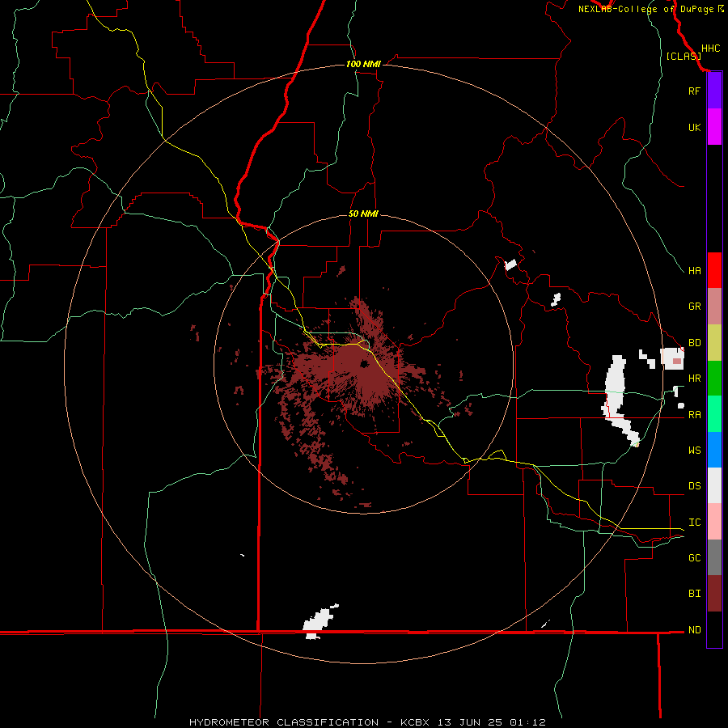The height and width of the screenshot is (728, 728).
Task: Click the 13 JUN 25 date text
Action: click(x=472, y=722)
